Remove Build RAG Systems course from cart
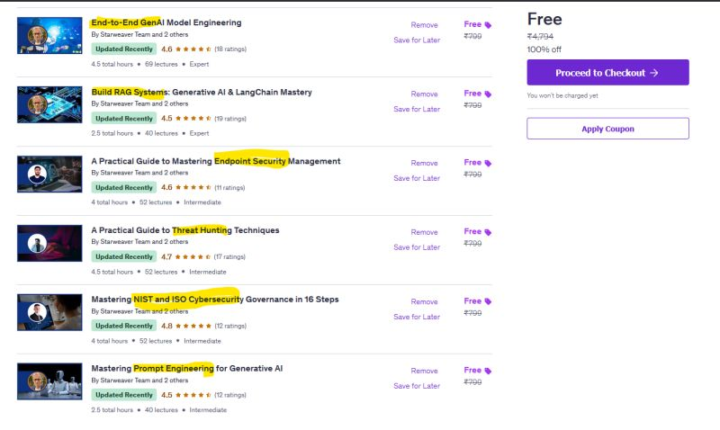 pyautogui.click(x=424, y=94)
